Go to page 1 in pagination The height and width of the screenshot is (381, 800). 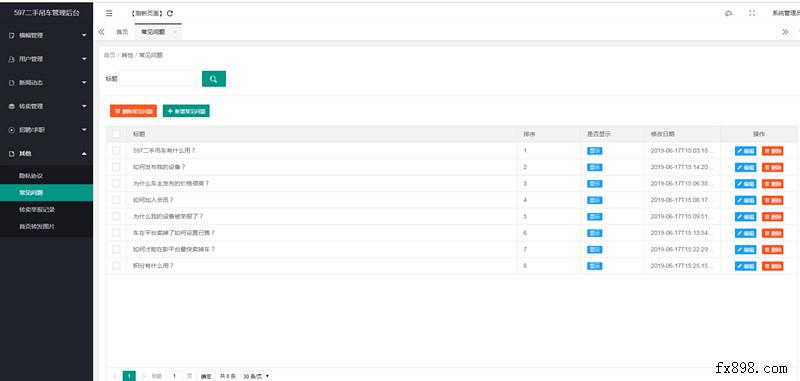(x=130, y=376)
